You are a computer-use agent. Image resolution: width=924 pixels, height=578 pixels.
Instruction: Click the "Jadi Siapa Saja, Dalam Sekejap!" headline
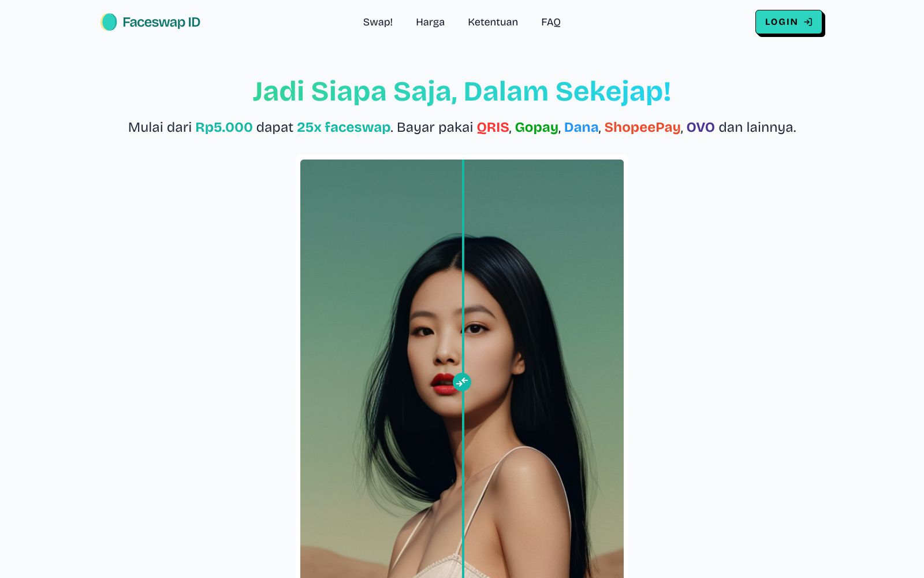pos(462,91)
